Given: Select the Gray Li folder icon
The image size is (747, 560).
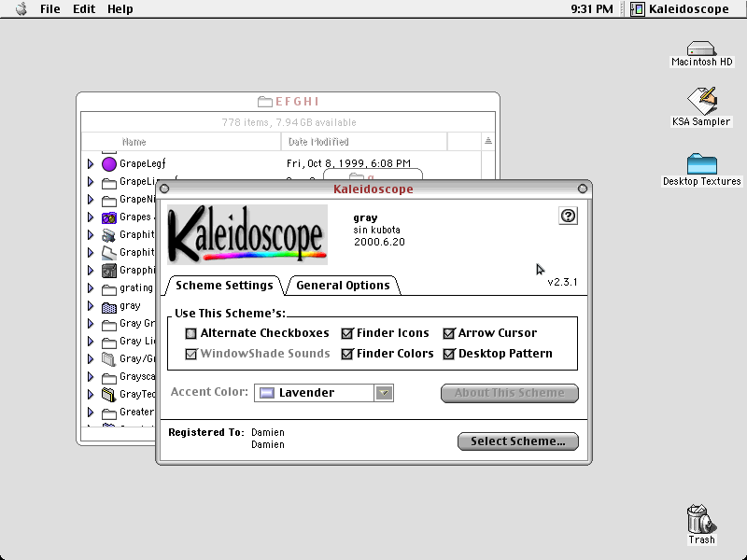Looking at the screenshot, I should click(x=109, y=342).
